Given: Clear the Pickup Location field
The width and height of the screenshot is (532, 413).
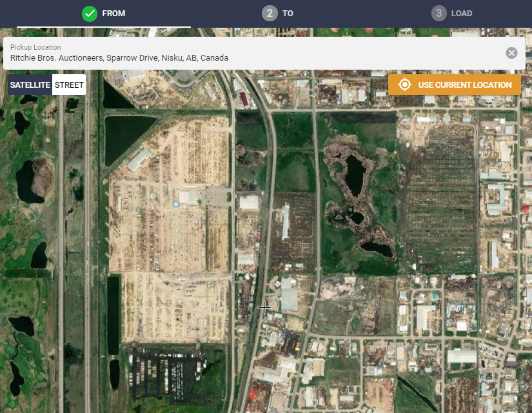Looking at the screenshot, I should point(511,53).
